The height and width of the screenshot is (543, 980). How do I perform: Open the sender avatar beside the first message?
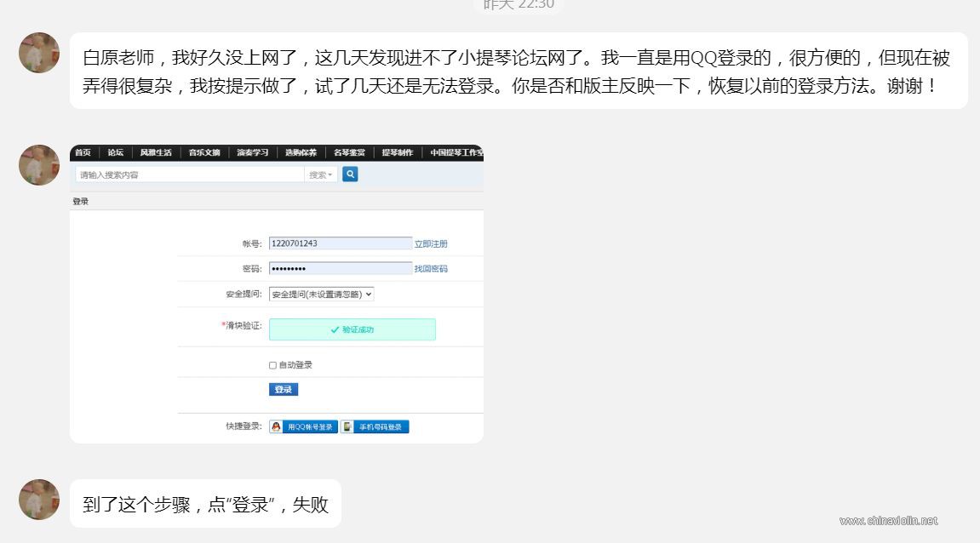[x=39, y=53]
